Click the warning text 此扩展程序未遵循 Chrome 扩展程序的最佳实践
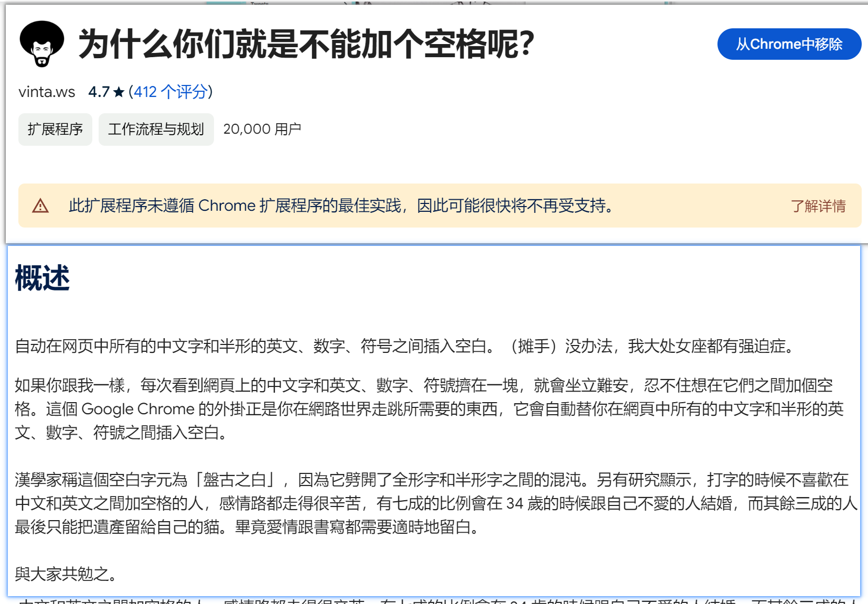Image resolution: width=868 pixels, height=604 pixels. pos(235,206)
